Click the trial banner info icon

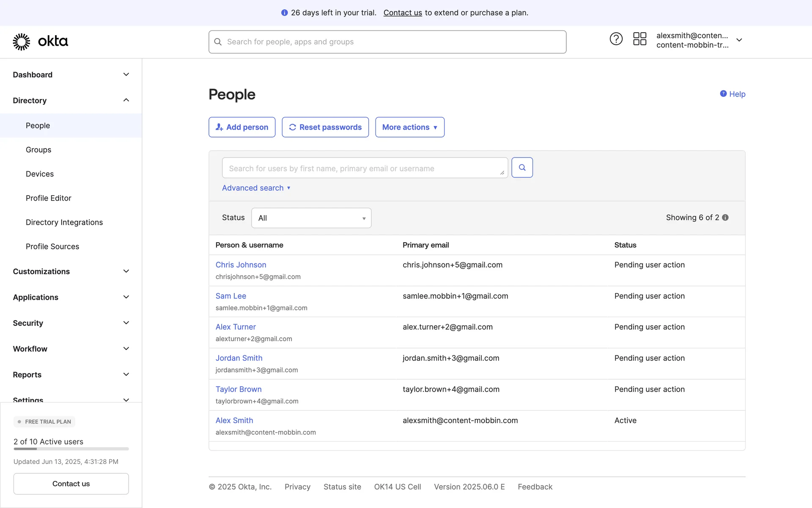coord(284,13)
